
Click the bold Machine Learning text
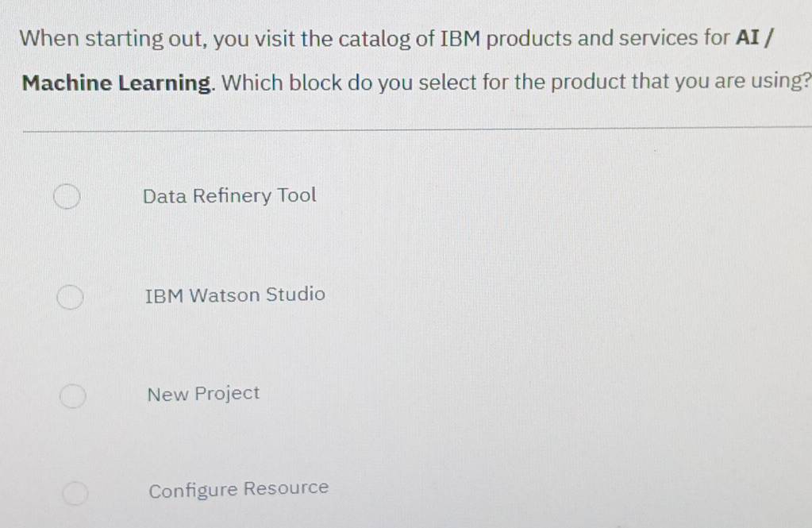click(x=117, y=82)
